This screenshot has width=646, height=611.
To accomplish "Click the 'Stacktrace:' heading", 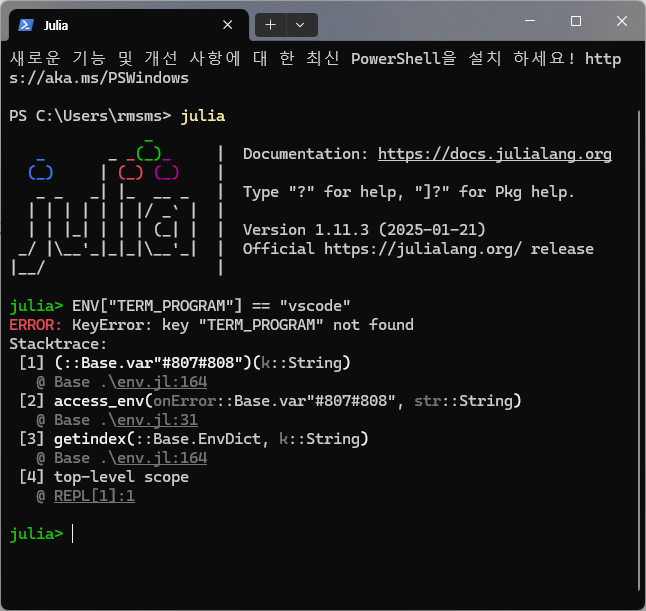I will (x=58, y=344).
